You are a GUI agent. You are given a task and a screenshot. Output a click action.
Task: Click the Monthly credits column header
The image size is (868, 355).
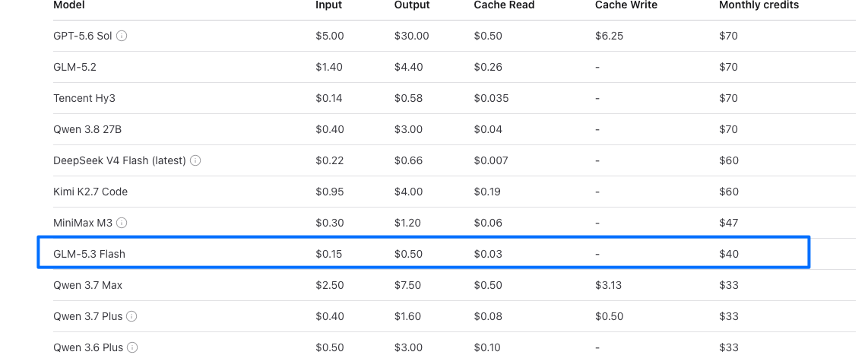(x=759, y=5)
